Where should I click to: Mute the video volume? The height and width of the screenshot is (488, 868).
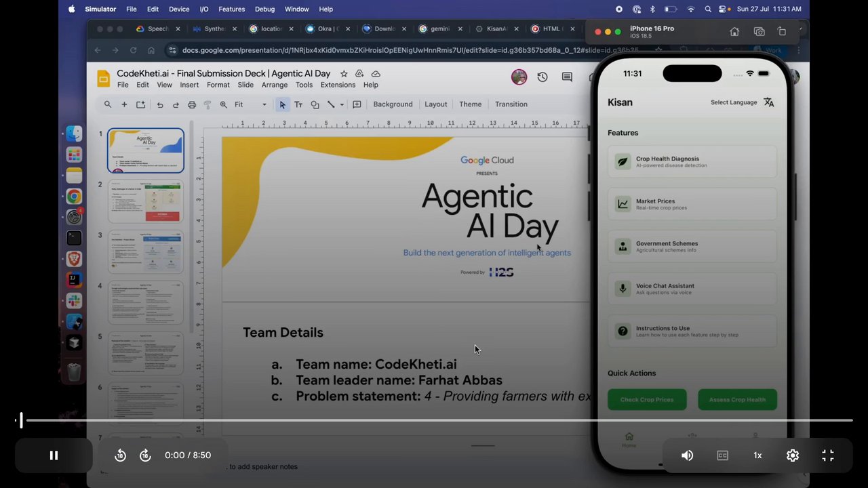[687, 455]
